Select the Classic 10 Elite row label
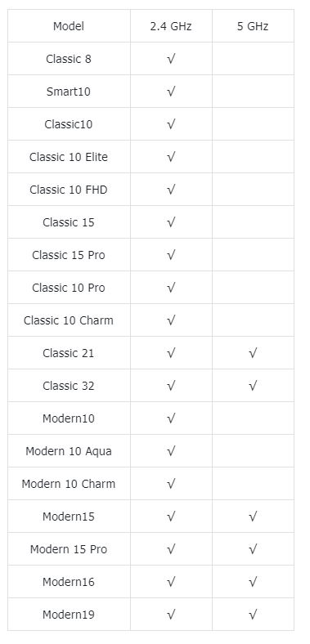The width and height of the screenshot is (310, 644). [69, 157]
